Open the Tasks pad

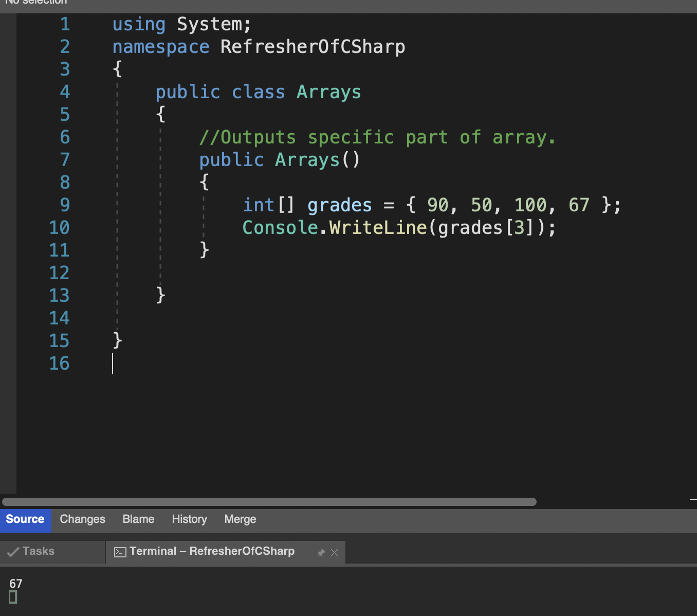pyautogui.click(x=52, y=552)
